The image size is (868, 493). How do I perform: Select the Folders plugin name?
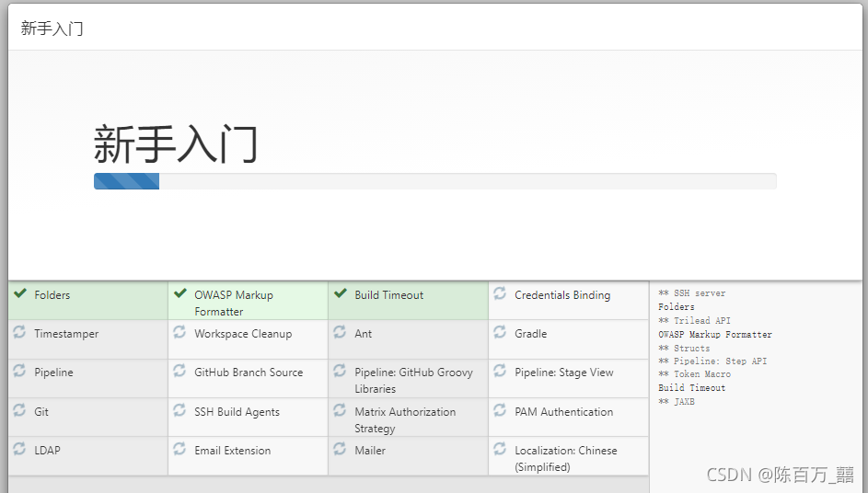point(52,295)
